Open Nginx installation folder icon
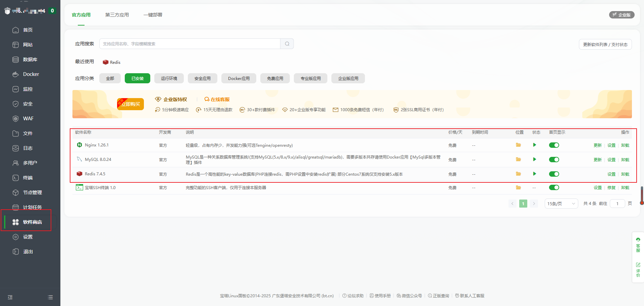The image size is (644, 306). click(x=518, y=145)
